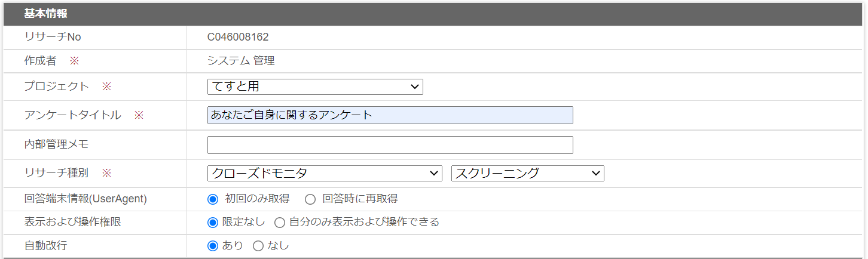Screen dimensions: 868x259
Task: Click the research number C046008162
Action: pyautogui.click(x=238, y=37)
